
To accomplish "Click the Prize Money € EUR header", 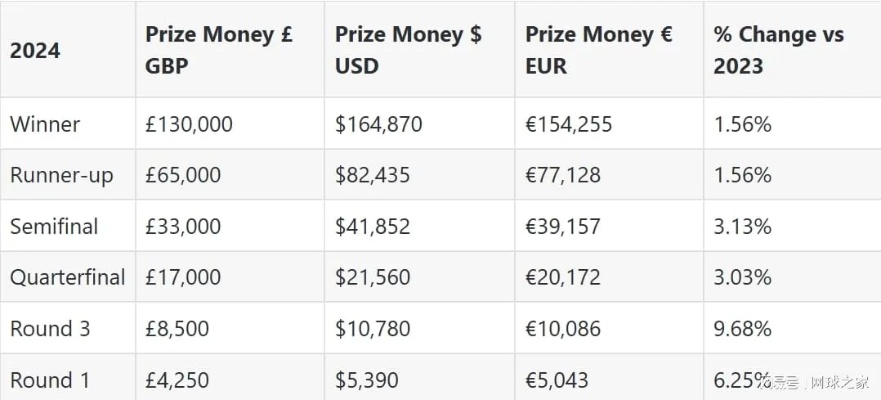I will (x=599, y=50).
